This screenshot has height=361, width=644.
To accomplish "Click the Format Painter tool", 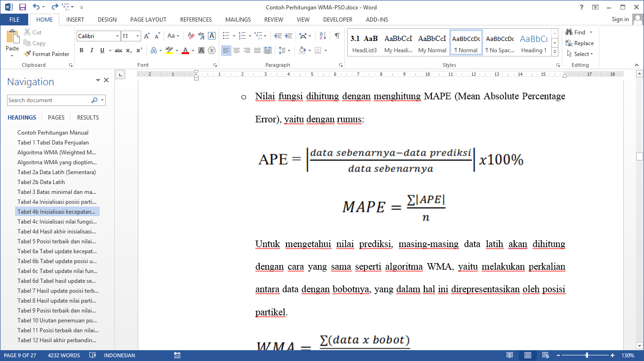I will (x=46, y=54).
